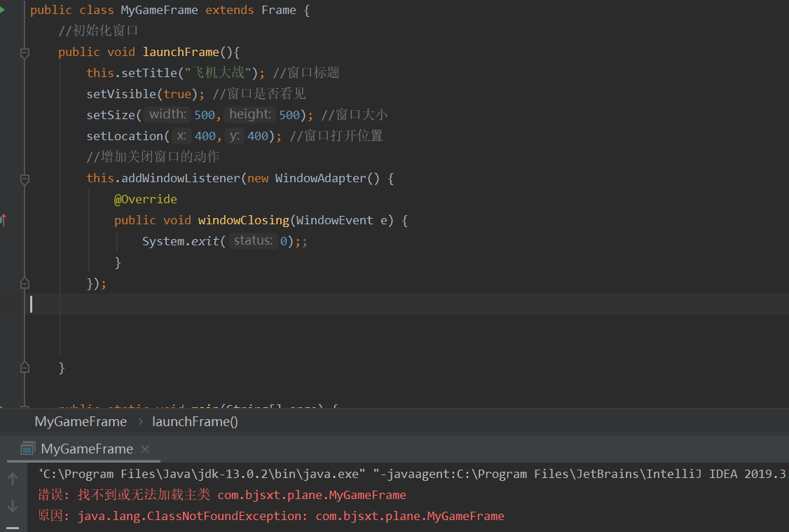Screen dimensions: 789x532
Task: Click the MyGameFrame breadcrumb
Action: [81, 422]
